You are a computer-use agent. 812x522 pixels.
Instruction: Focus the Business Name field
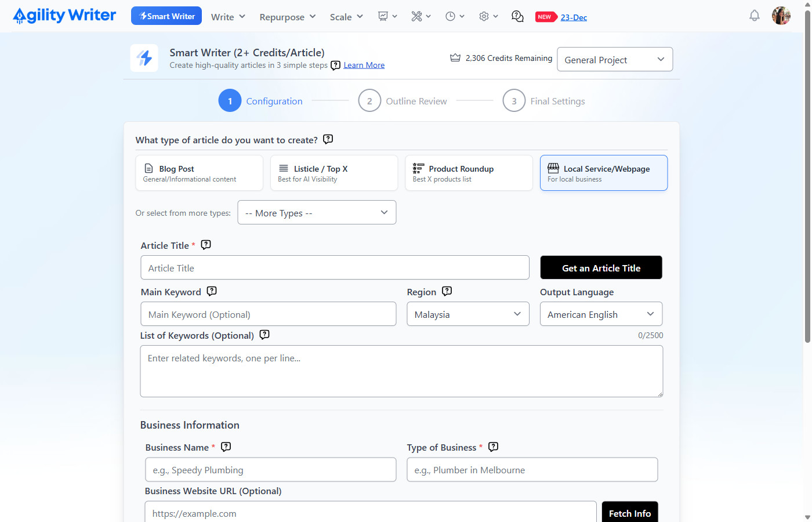click(271, 469)
